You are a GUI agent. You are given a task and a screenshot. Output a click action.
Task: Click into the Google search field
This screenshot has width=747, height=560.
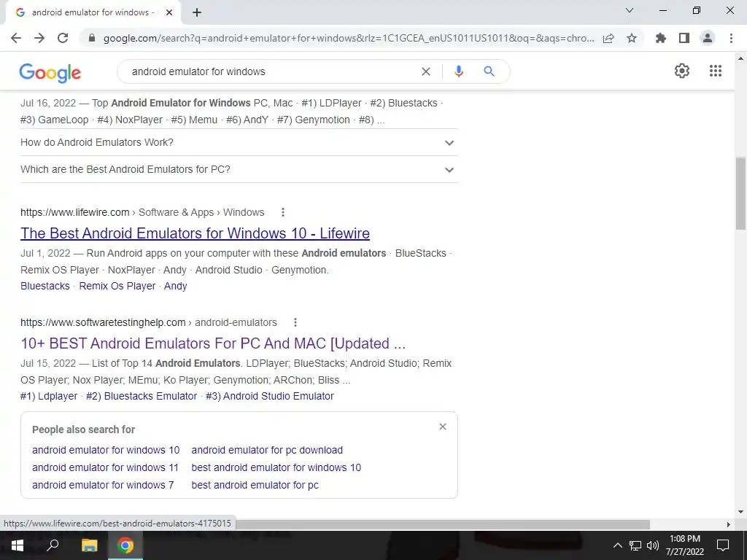(271, 71)
